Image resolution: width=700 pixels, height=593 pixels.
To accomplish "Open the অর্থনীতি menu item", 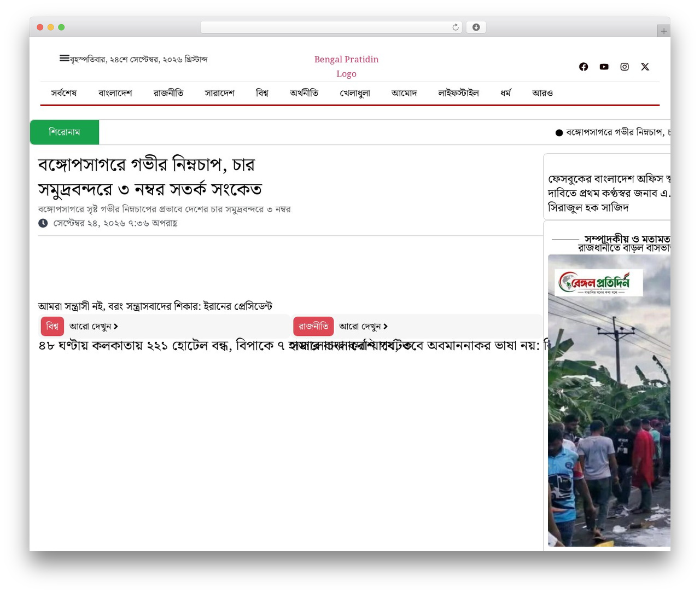I will click(304, 93).
